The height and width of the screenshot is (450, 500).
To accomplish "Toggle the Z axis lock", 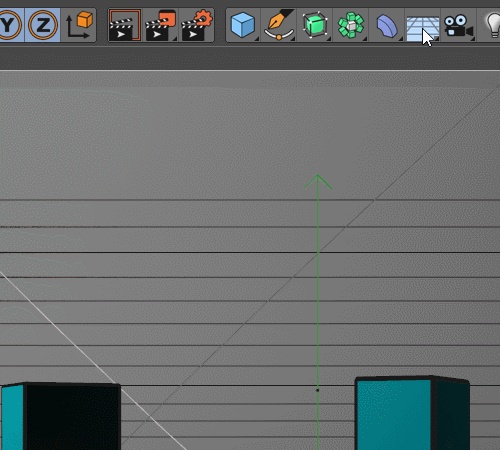I will [43, 25].
